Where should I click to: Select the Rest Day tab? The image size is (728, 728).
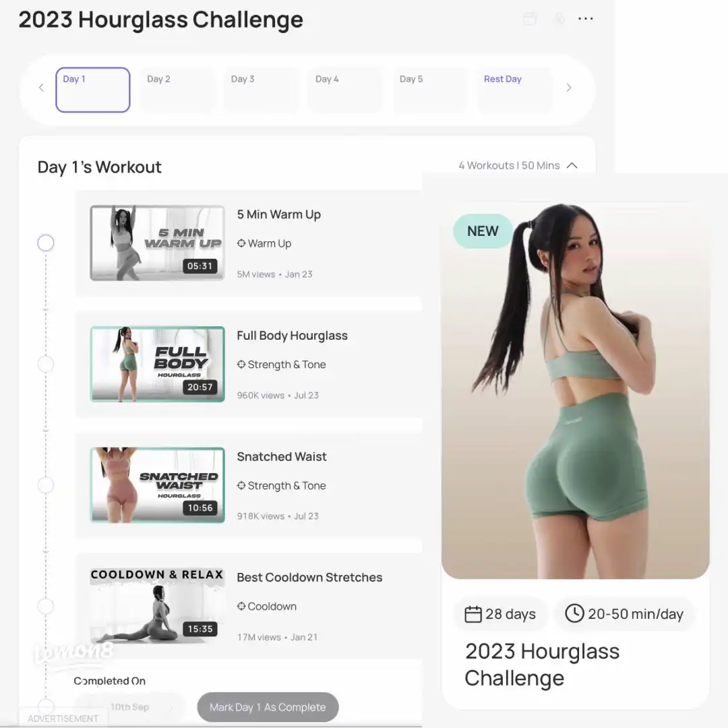514,90
